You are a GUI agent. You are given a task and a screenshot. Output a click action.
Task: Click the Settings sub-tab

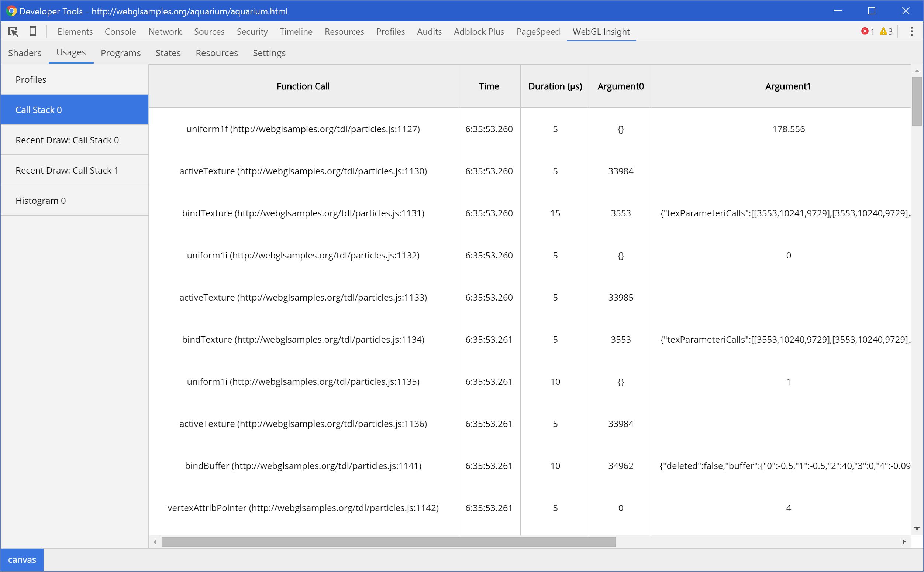[x=269, y=53]
